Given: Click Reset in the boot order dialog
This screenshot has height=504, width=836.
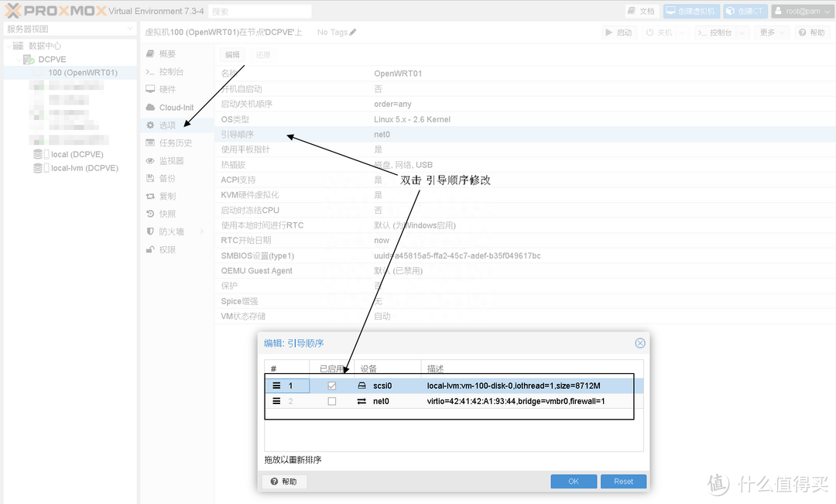Looking at the screenshot, I should point(623,482).
